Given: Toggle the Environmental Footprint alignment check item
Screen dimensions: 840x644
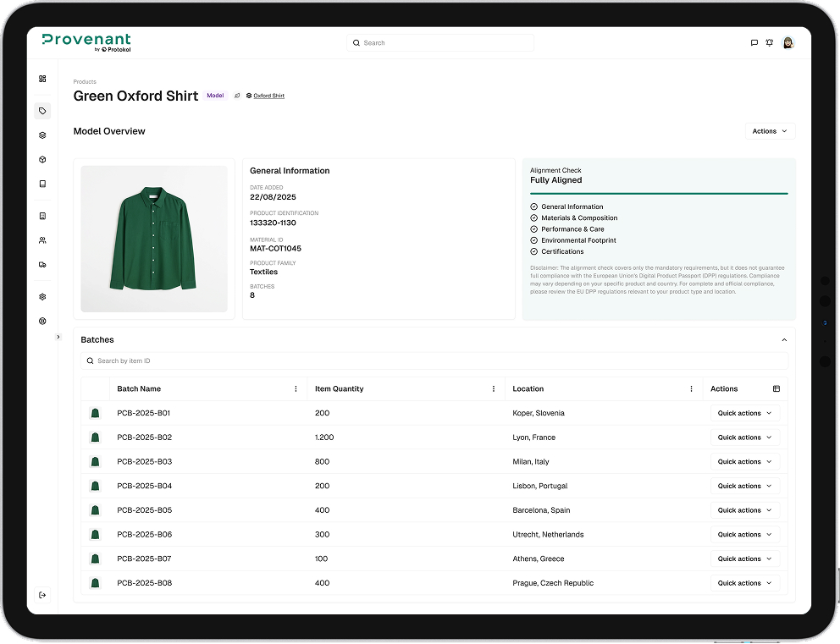Looking at the screenshot, I should 532,240.
